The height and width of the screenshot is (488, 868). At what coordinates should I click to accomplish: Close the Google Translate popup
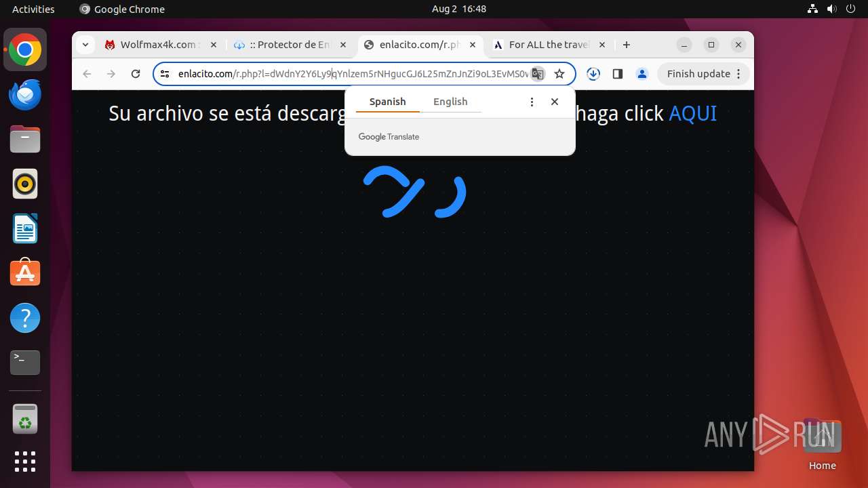tap(555, 102)
